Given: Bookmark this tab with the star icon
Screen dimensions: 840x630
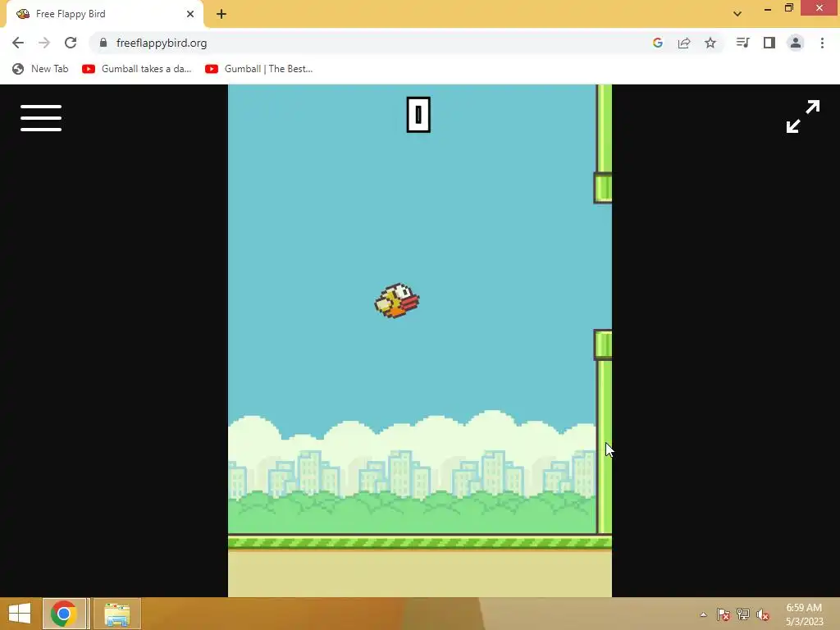Looking at the screenshot, I should coord(710,43).
